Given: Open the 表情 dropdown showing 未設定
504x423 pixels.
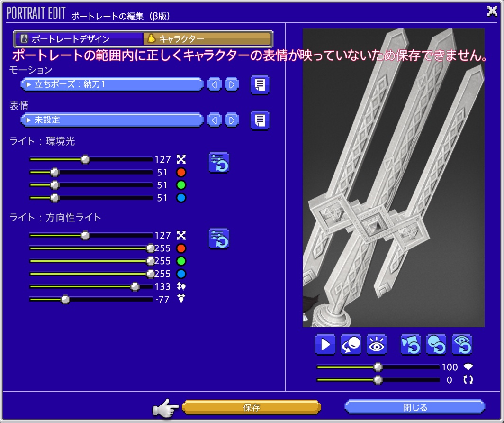Looking at the screenshot, I should coord(112,120).
